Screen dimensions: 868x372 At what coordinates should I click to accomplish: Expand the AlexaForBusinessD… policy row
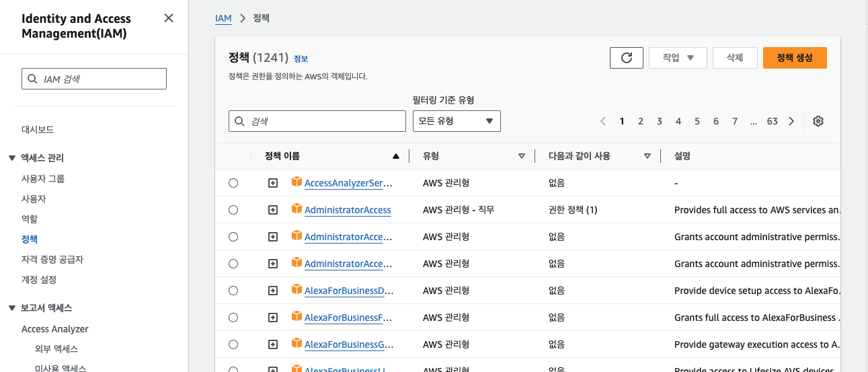273,291
